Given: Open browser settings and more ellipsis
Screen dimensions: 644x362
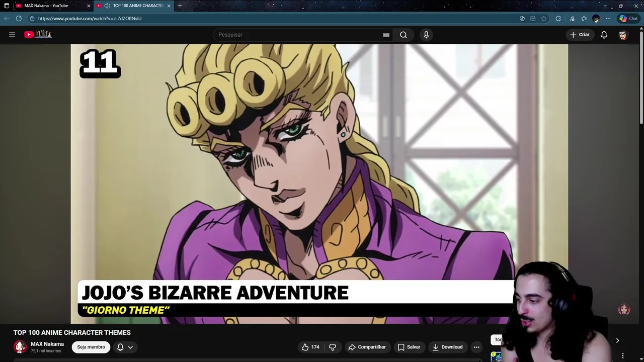Looking at the screenshot, I should click(x=608, y=18).
